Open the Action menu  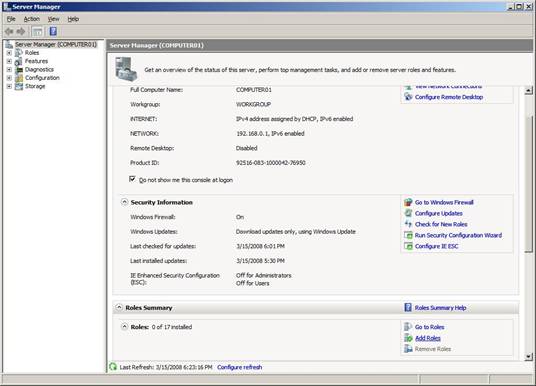pyautogui.click(x=31, y=19)
